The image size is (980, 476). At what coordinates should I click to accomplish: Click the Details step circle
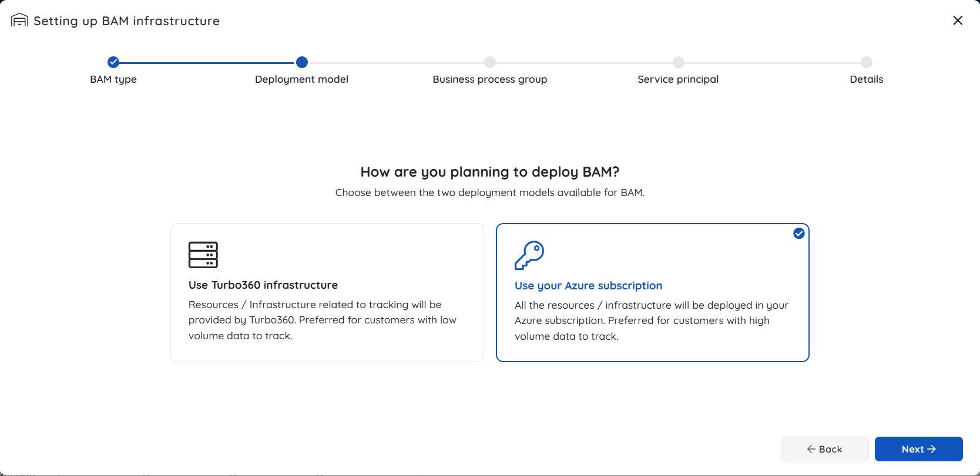pos(867,62)
